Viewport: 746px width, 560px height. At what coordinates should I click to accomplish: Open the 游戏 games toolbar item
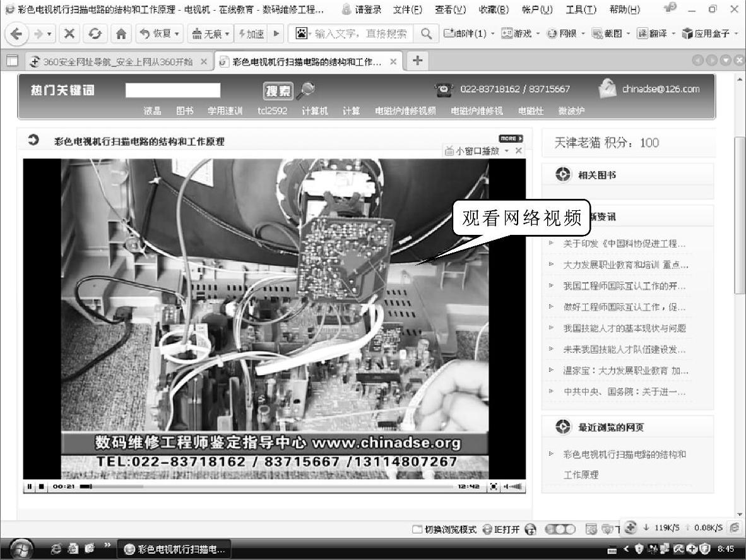tap(517, 34)
